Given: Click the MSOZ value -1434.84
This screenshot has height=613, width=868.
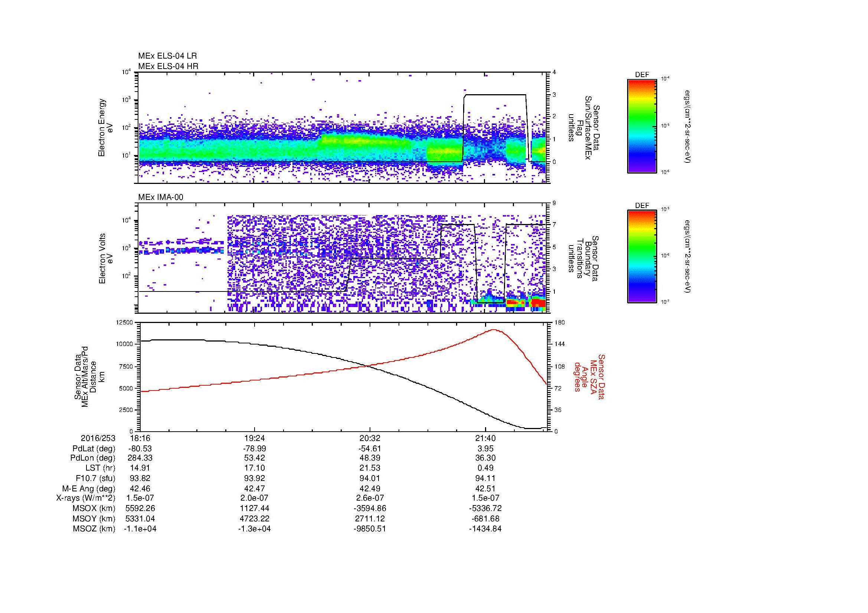Looking at the screenshot, I should point(485,529).
